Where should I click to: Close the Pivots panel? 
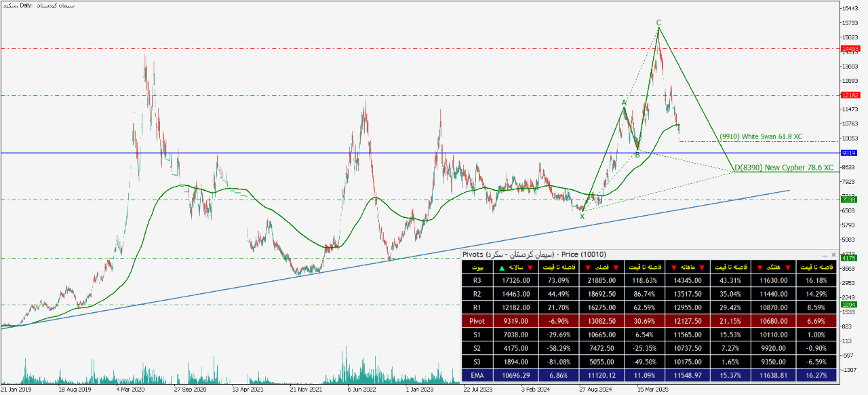pos(833,255)
